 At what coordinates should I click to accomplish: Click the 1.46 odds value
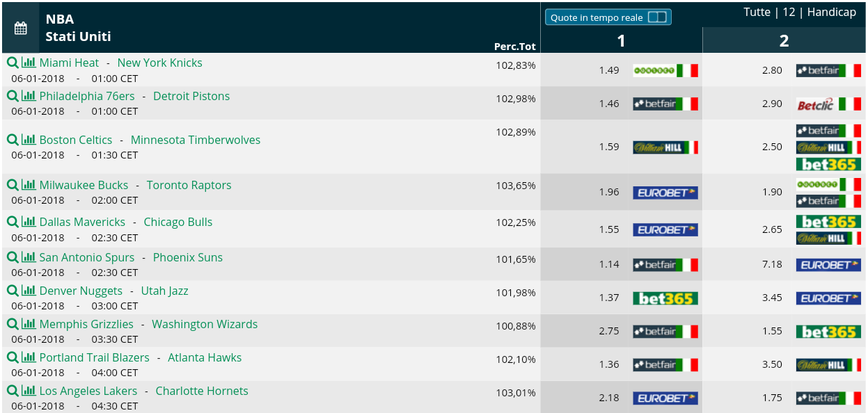click(x=609, y=104)
